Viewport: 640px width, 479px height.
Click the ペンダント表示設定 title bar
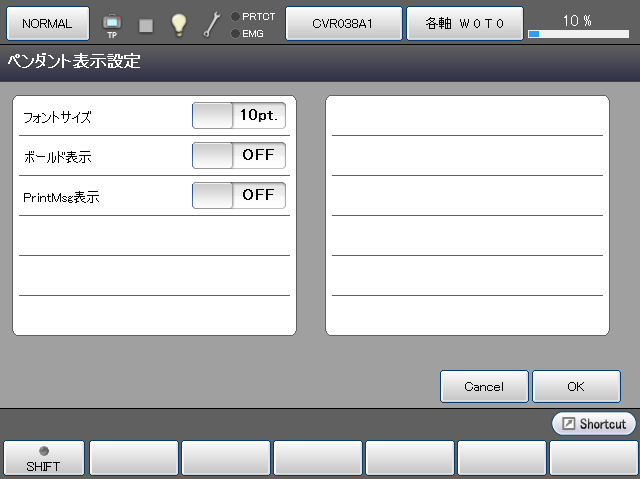320,62
